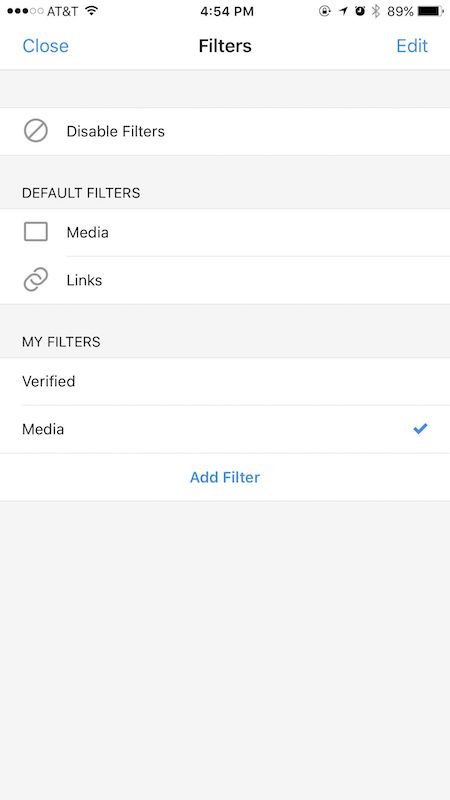This screenshot has width=450, height=800.
Task: Tap the 4:54 PM status bar clock
Action: point(227,11)
